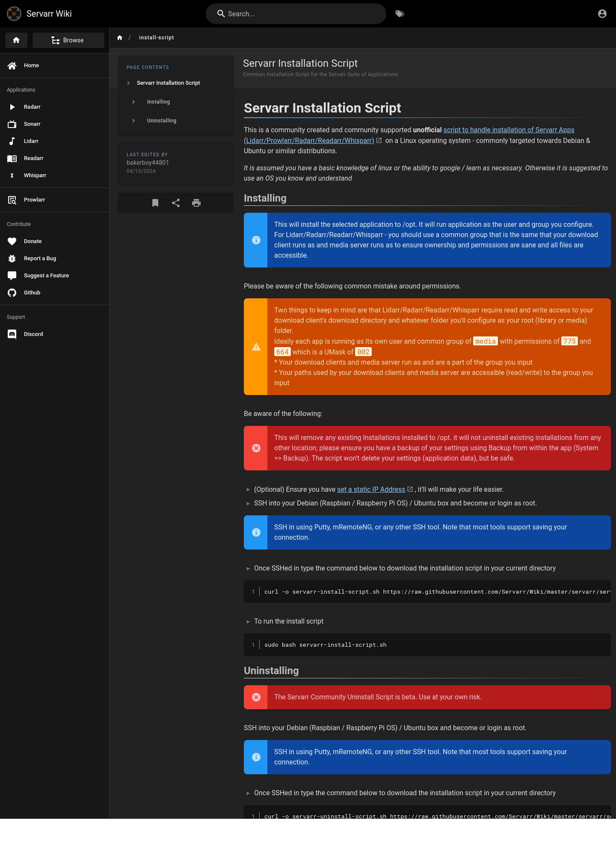Click the home button in sidebar header

coord(16,40)
